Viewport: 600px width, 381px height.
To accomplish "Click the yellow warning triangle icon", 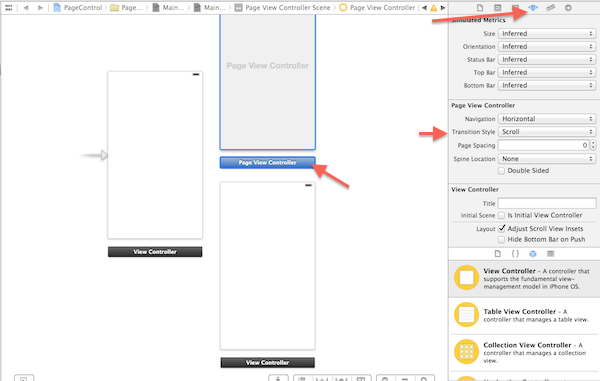I will click(434, 8).
